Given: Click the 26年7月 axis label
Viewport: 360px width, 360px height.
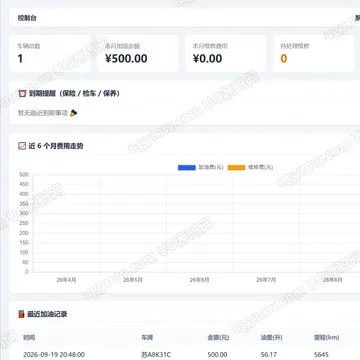Looking at the screenshot, I should [x=266, y=280].
